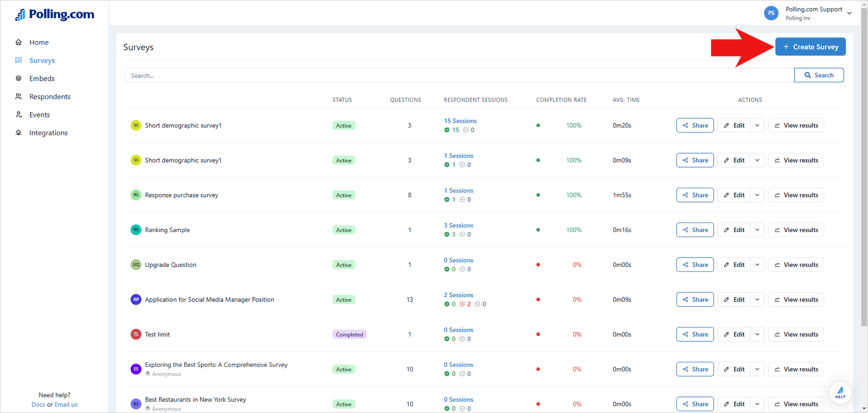View results for Best Restaurants survey
Screen dimensions: 868x413
tap(796, 404)
